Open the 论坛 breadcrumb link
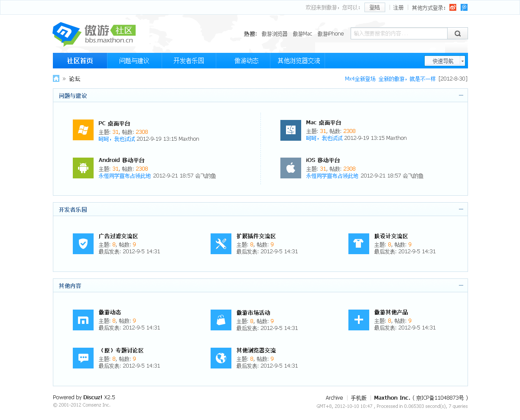 pos(75,79)
